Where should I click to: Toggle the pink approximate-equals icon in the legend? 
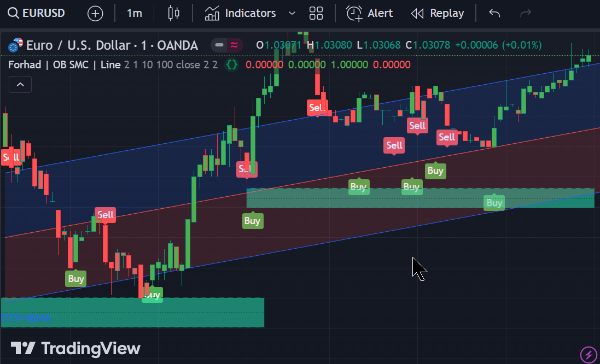click(234, 45)
